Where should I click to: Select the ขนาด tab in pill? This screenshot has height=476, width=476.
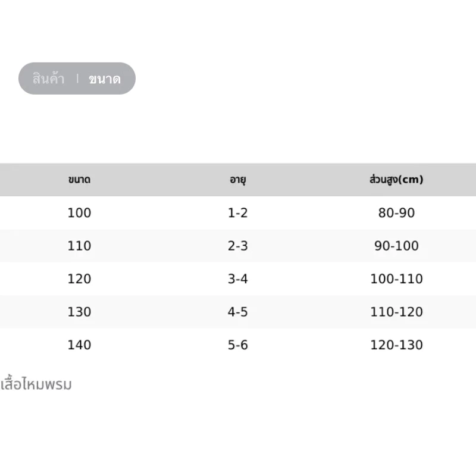pyautogui.click(x=105, y=79)
